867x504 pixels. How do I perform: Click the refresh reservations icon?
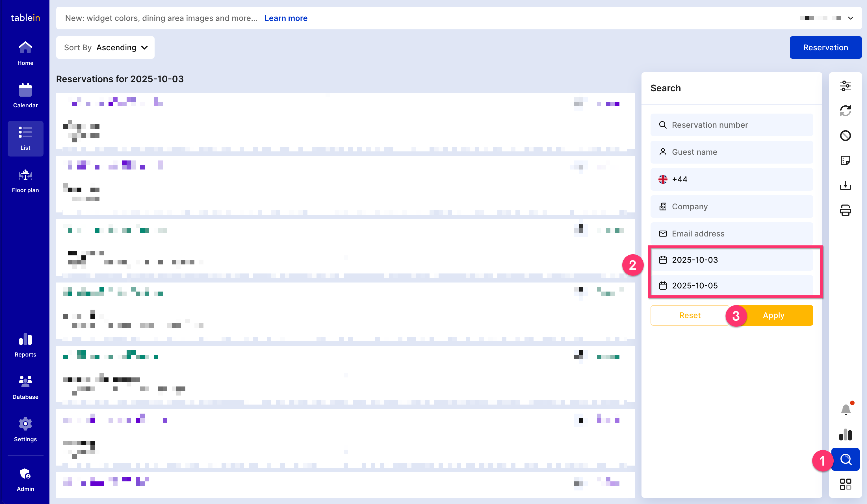845,111
